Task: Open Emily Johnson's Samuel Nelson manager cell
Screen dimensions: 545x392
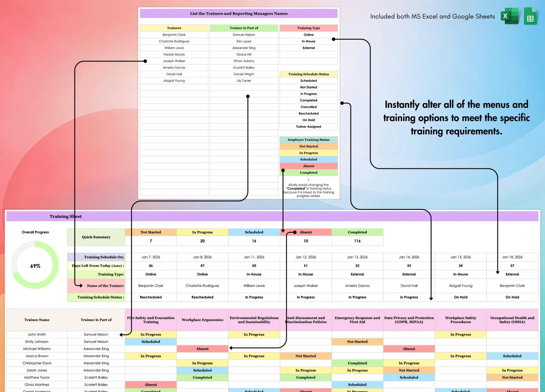Action: [x=96, y=342]
